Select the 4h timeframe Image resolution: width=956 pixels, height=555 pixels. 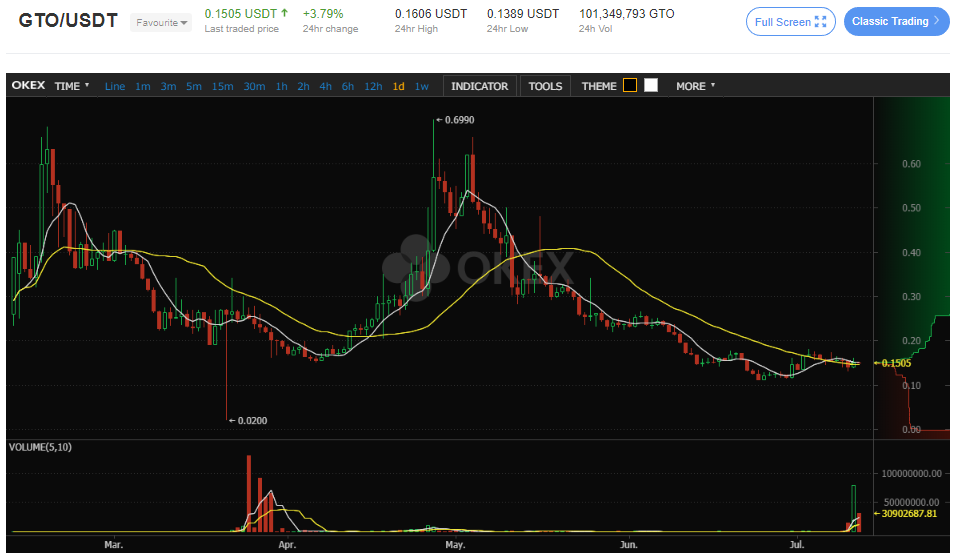(326, 86)
